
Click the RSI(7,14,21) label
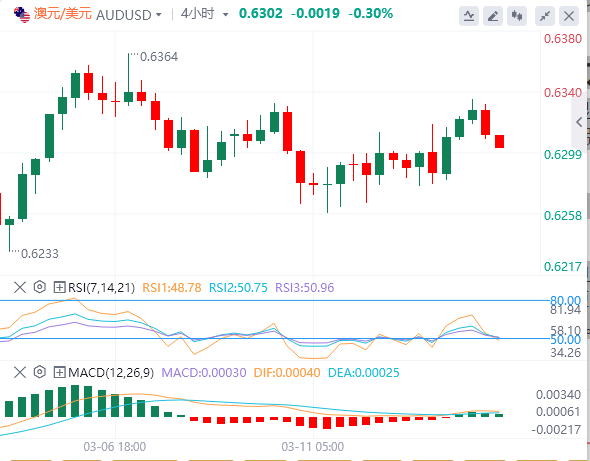pyautogui.click(x=101, y=288)
